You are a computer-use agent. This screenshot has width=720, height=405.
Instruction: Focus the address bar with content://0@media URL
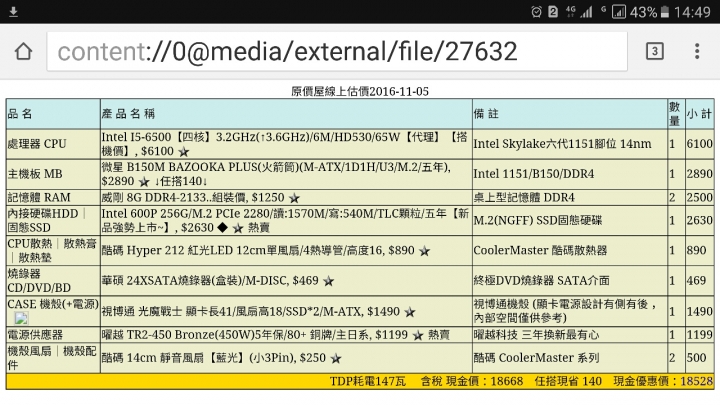click(x=337, y=51)
